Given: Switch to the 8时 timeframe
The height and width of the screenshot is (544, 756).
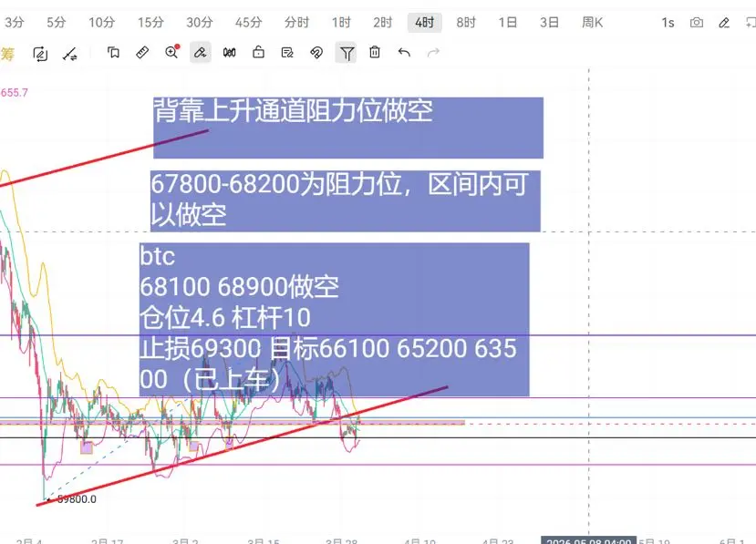Looking at the screenshot, I should [x=466, y=22].
